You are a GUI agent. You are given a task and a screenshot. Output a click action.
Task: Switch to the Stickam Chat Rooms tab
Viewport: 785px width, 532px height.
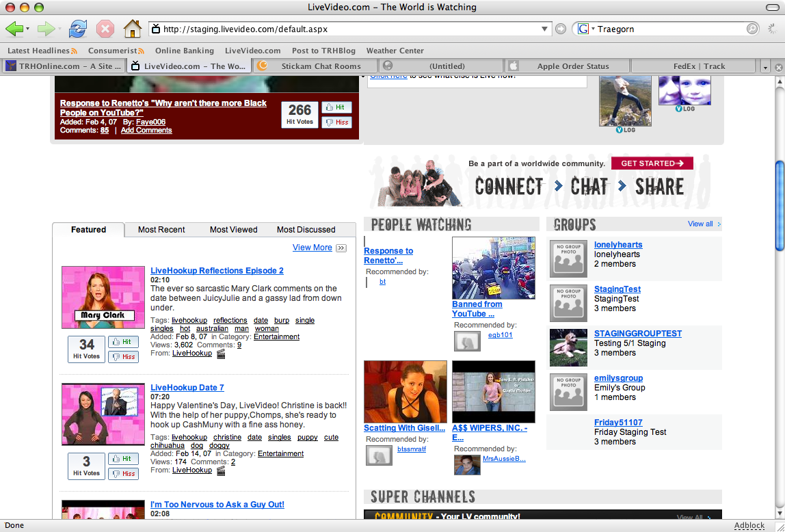coord(315,66)
